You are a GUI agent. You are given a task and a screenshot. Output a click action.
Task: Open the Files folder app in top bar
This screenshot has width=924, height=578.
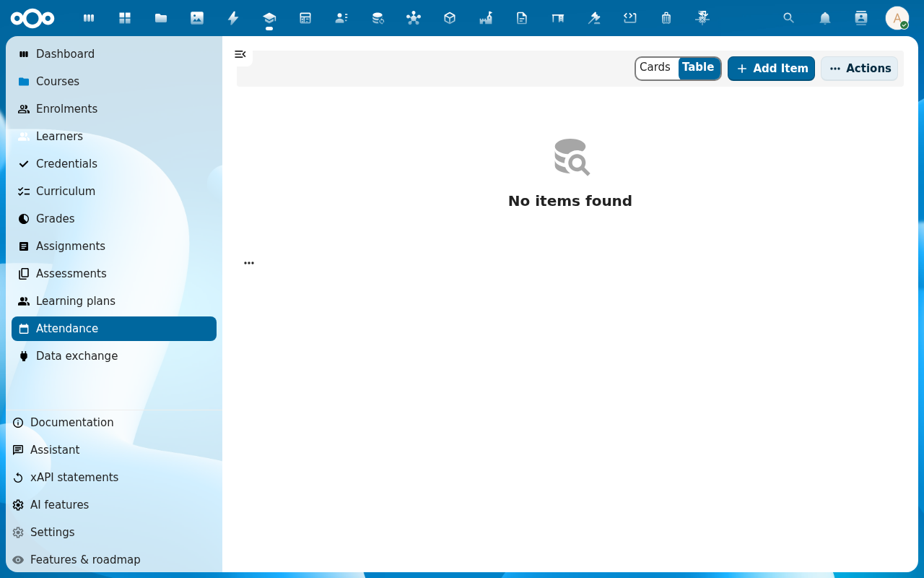click(x=161, y=18)
